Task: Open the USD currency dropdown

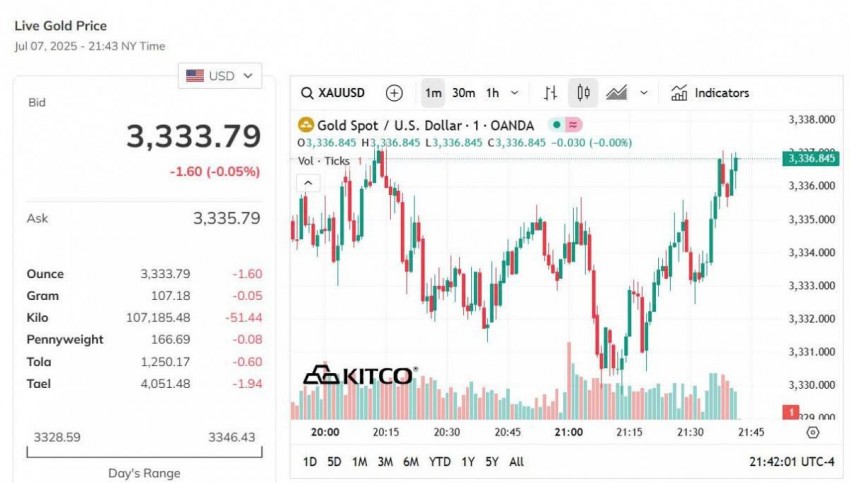Action: tap(220, 75)
